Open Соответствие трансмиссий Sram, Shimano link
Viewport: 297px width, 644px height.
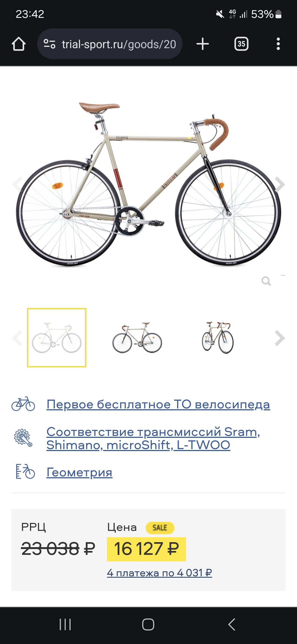(x=153, y=438)
